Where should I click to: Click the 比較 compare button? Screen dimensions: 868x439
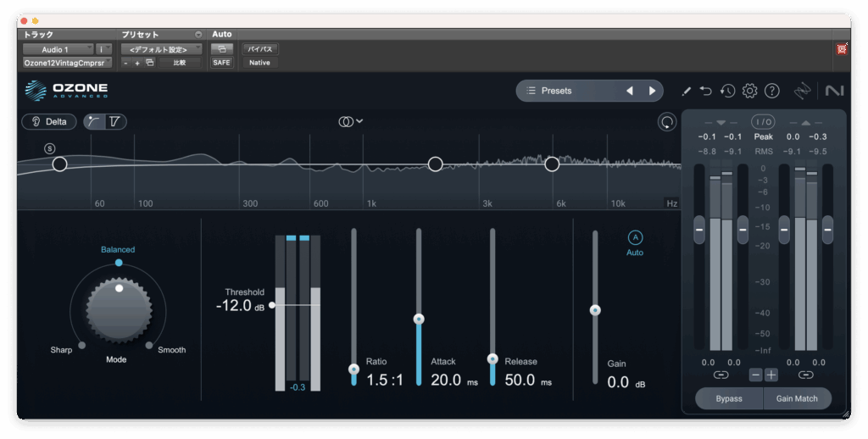click(x=180, y=63)
